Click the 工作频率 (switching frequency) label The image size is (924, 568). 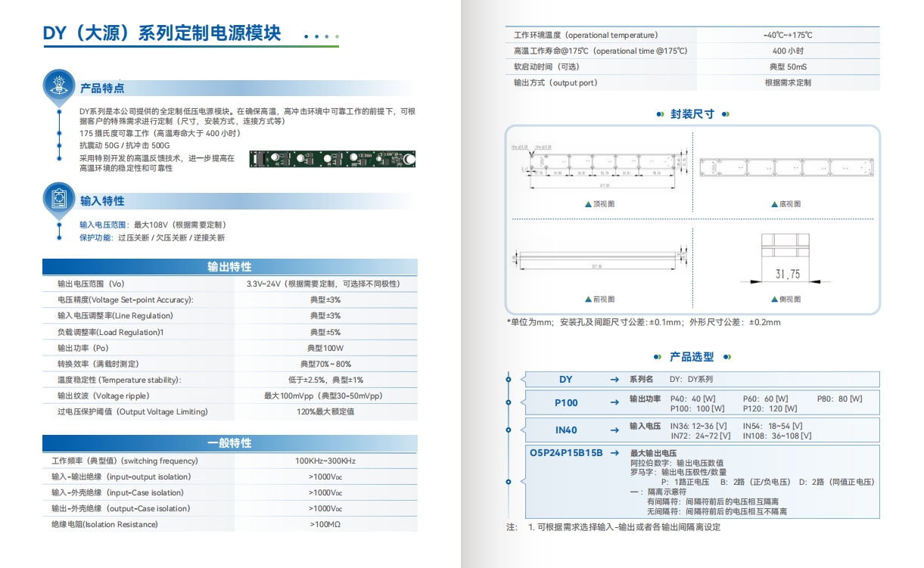(125, 461)
